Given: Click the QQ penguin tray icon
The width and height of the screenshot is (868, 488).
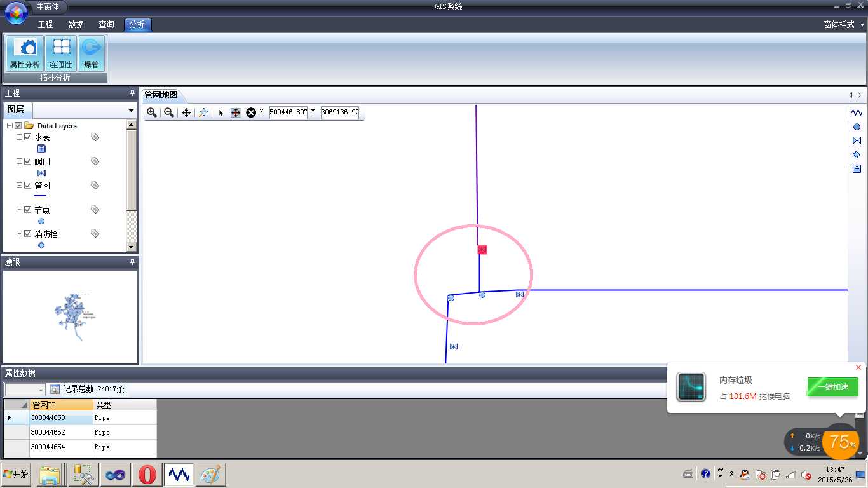Looking at the screenshot, I should (744, 474).
